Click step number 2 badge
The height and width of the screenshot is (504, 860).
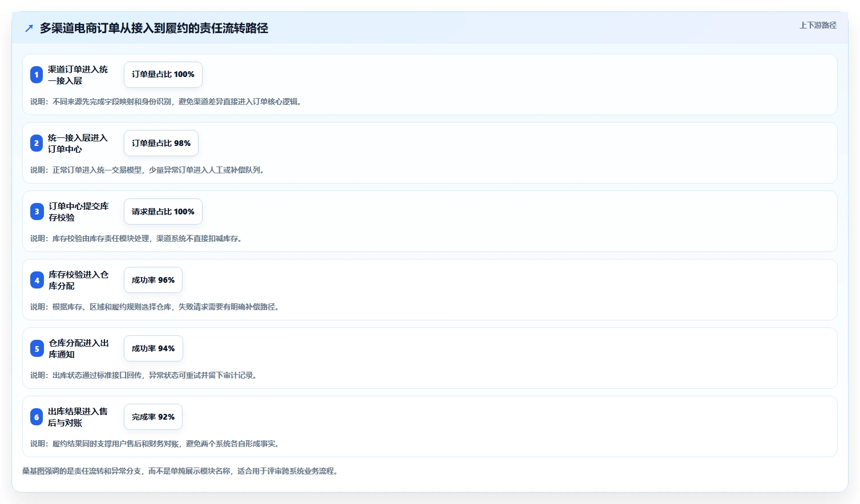click(x=37, y=143)
